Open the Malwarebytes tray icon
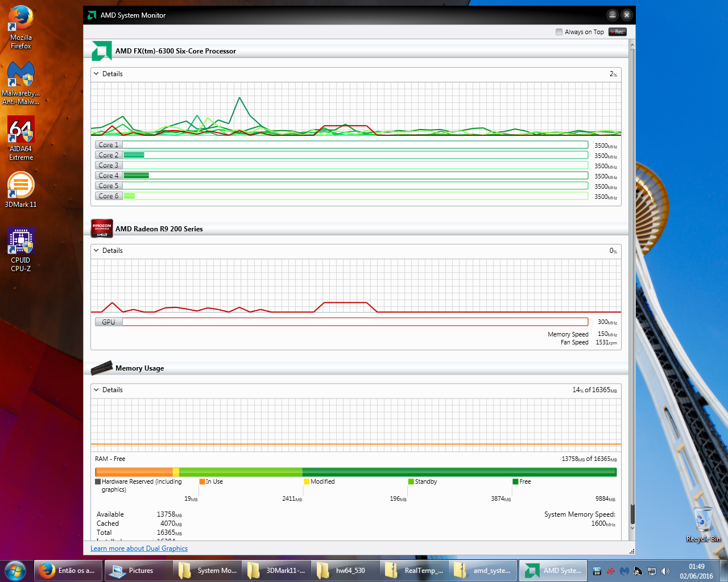This screenshot has width=728, height=582. point(624,571)
